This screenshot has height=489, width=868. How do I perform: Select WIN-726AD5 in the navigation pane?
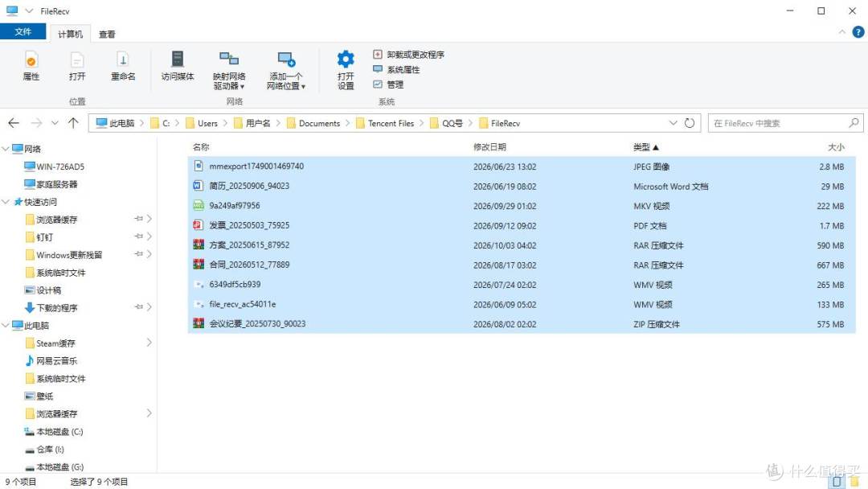tap(55, 166)
